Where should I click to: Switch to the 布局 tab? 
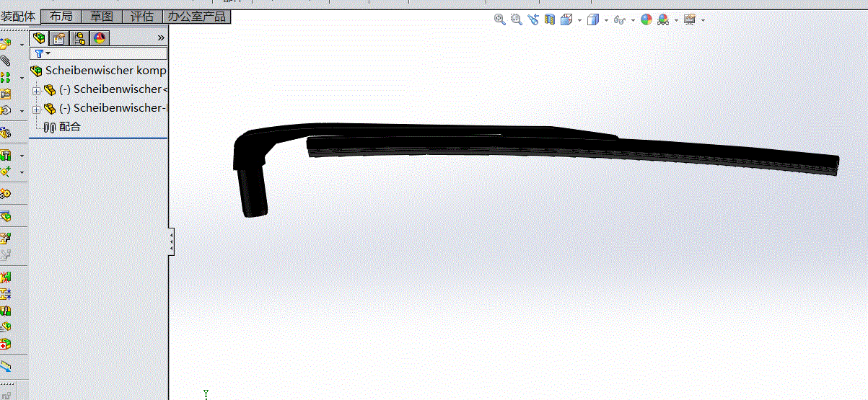61,17
